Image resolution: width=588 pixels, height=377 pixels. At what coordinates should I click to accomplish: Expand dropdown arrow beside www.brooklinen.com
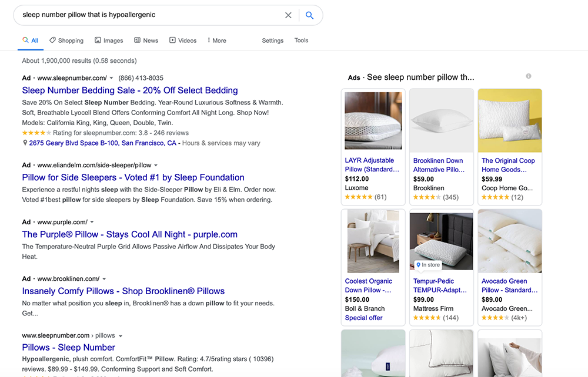(104, 279)
